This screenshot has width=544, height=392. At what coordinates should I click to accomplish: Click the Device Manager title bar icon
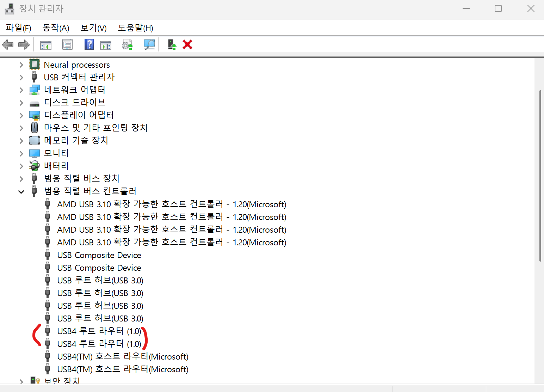10,9
